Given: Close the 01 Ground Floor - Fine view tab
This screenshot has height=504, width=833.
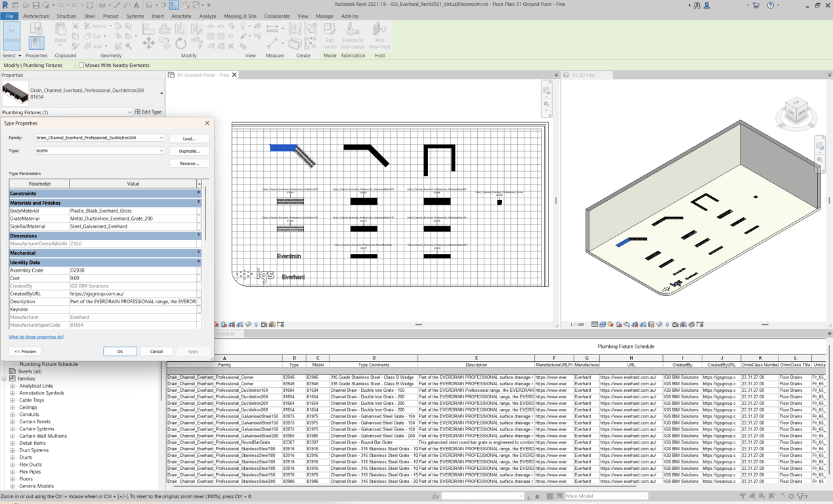Looking at the screenshot, I should (x=234, y=75).
